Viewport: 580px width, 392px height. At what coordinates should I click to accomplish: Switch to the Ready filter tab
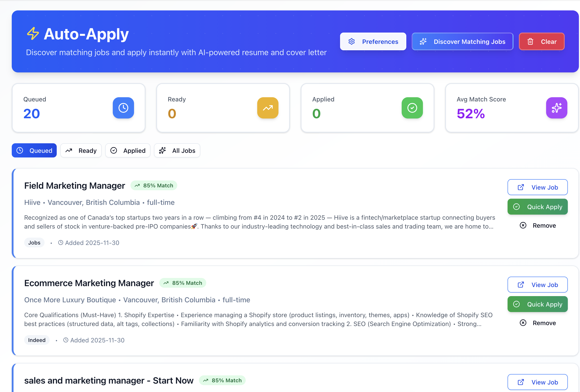point(81,150)
